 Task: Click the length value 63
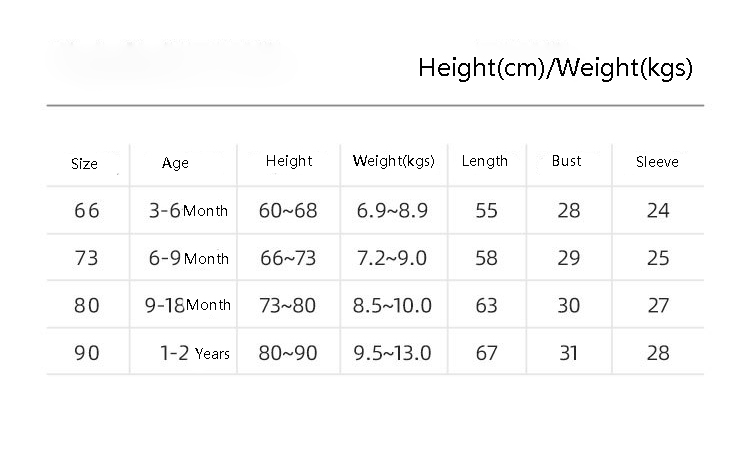487,306
